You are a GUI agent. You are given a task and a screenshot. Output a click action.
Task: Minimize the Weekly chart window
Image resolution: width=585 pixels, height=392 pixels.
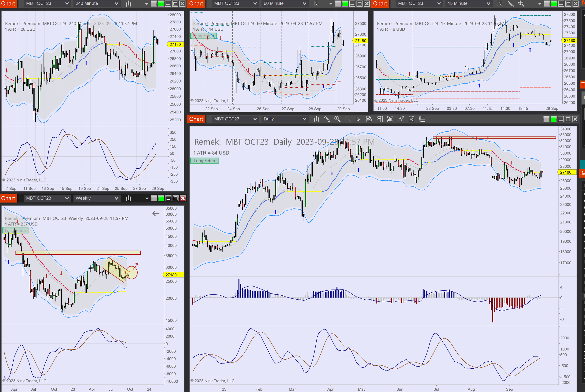pyautogui.click(x=168, y=199)
